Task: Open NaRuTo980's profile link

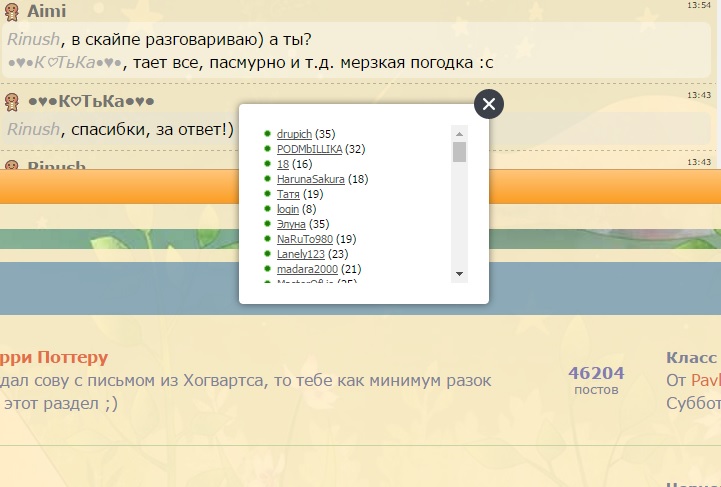Action: pos(305,239)
